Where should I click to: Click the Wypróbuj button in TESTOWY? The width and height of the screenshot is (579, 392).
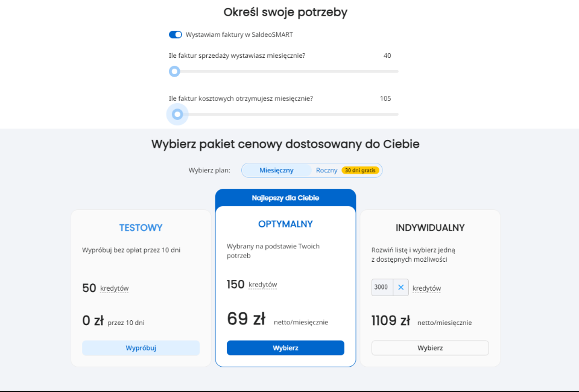point(141,348)
